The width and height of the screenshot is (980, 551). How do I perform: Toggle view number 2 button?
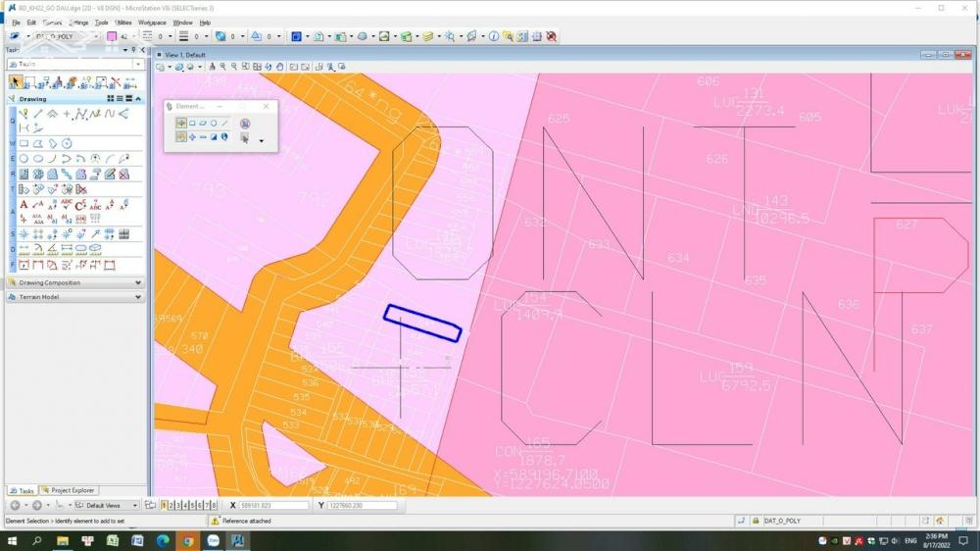[x=171, y=506]
